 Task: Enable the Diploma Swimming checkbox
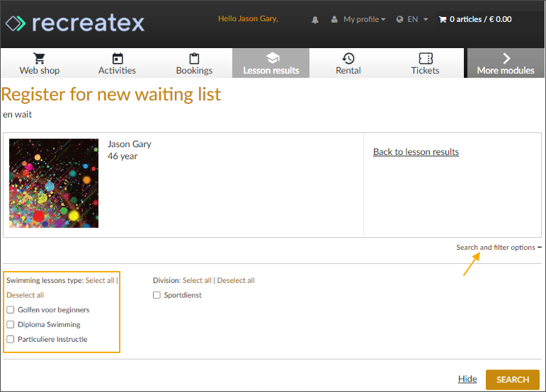click(x=10, y=325)
